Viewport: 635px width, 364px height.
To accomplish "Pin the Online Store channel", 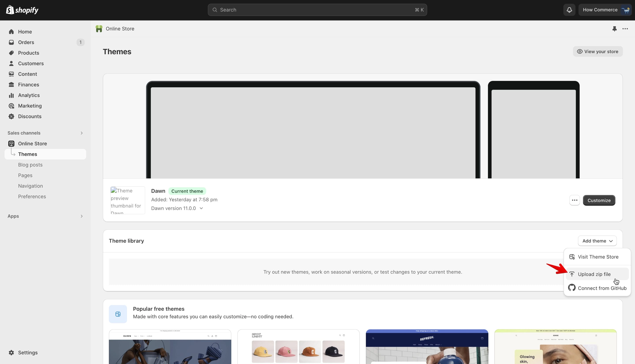I will [x=614, y=29].
